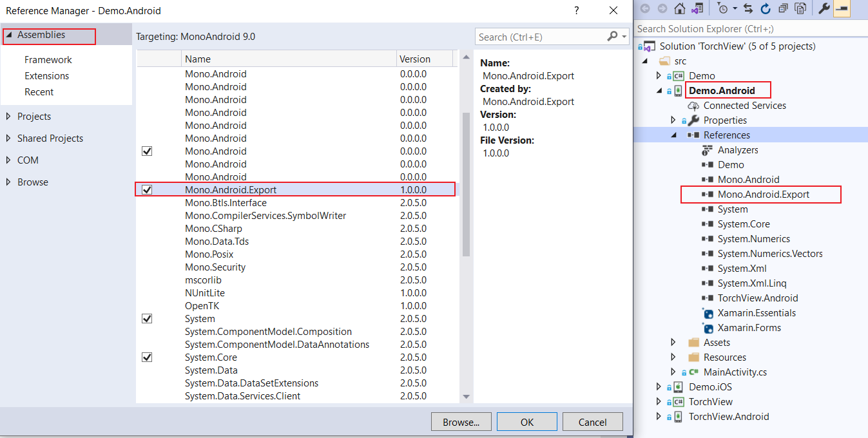Select Framework under Assemblies
The image size is (868, 438).
48,60
